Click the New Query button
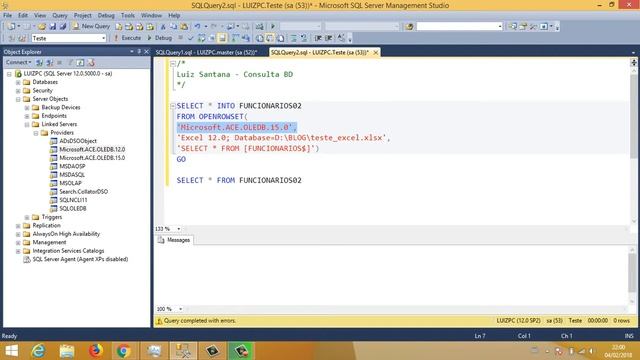 tap(91, 26)
